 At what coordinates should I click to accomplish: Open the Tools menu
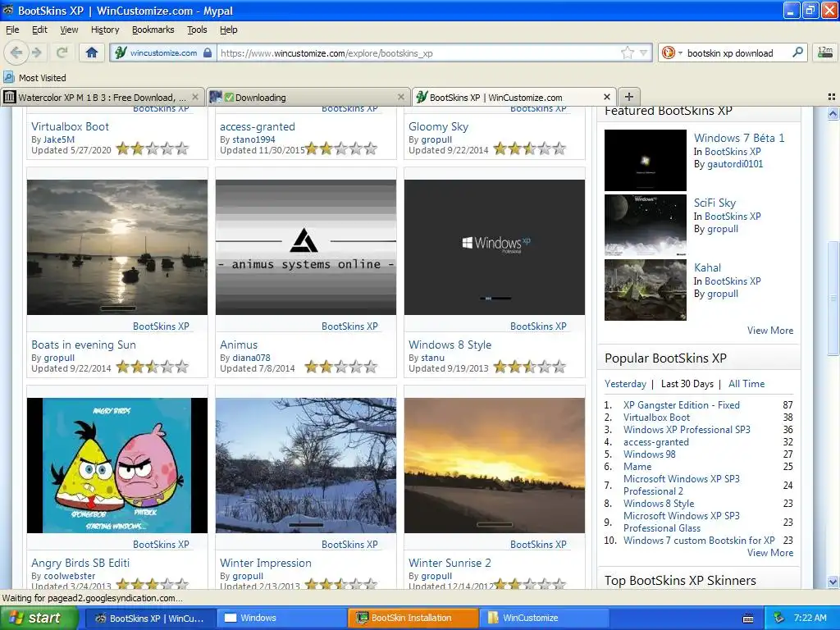197,30
